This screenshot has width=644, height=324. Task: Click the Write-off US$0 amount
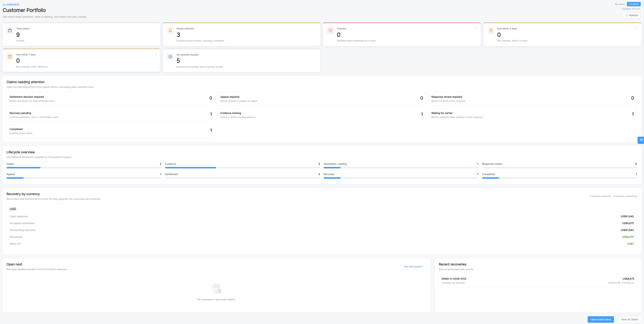(630, 244)
